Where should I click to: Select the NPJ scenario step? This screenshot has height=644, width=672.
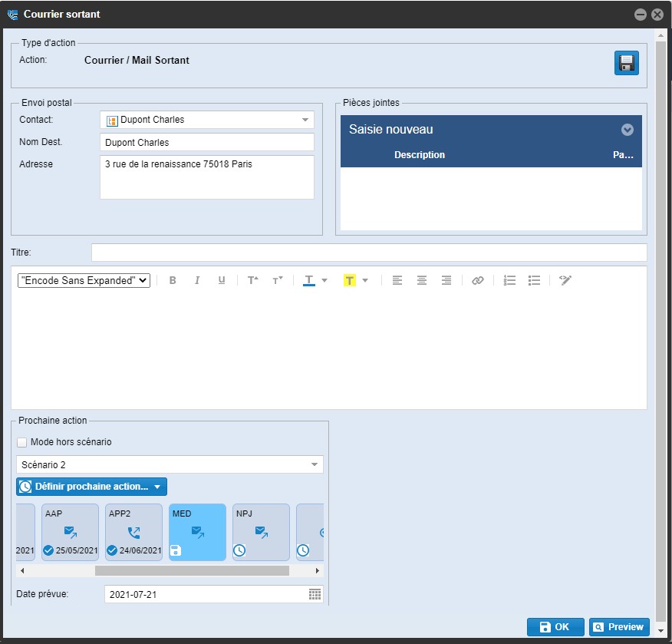click(261, 531)
